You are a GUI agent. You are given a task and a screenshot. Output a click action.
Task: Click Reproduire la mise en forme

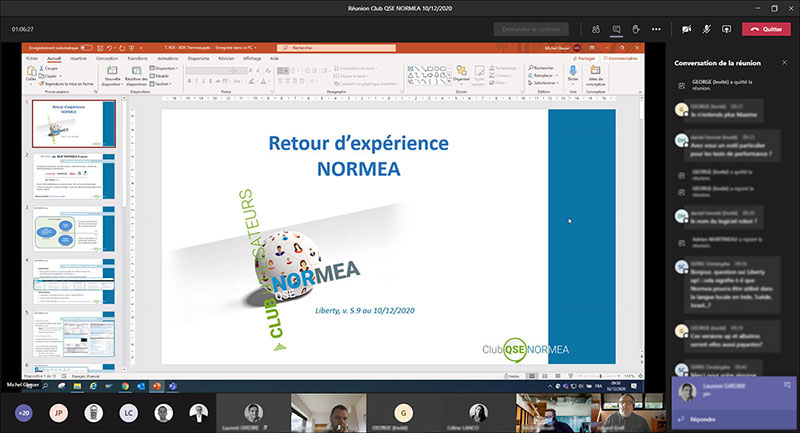66,84
